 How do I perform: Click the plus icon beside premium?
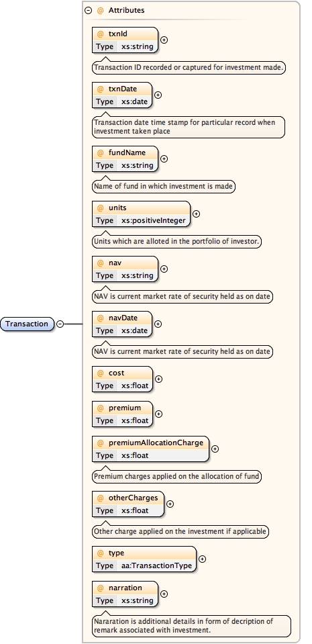(158, 414)
